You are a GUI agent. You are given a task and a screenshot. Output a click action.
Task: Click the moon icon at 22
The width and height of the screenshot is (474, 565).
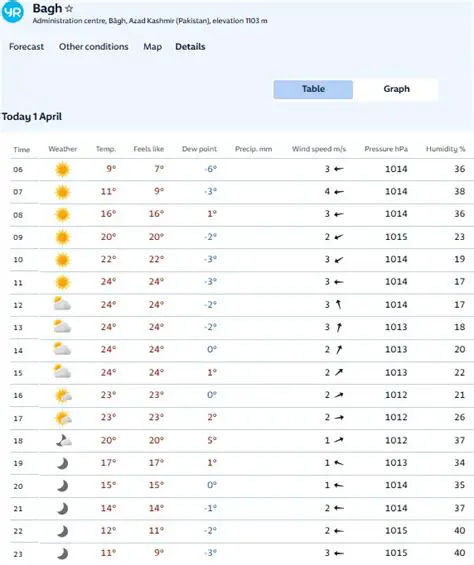tap(62, 531)
